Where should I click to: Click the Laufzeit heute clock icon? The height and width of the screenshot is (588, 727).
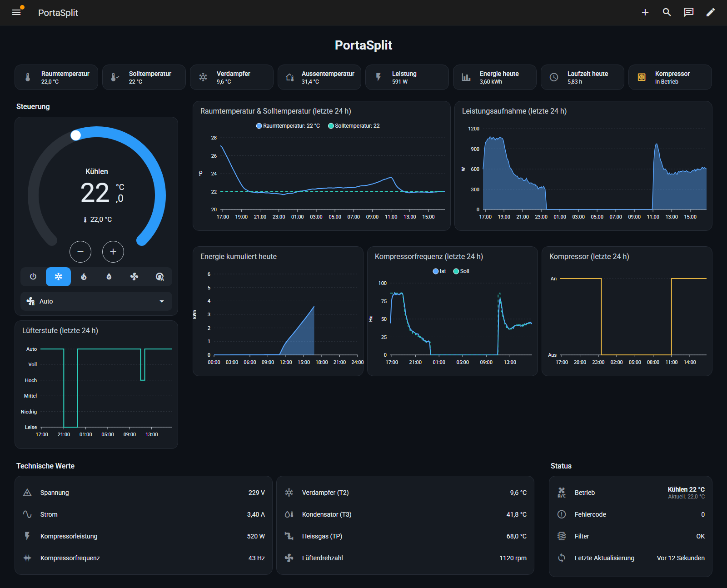554,77
